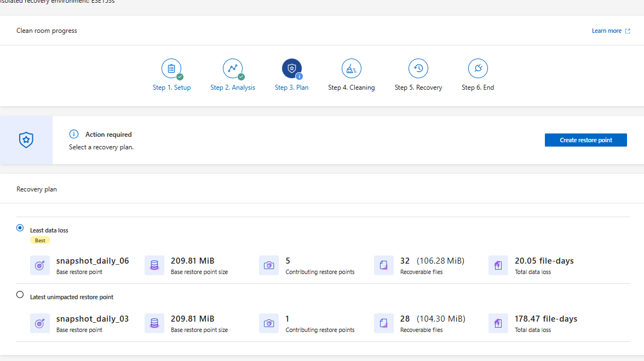Image resolution: width=644 pixels, height=361 pixels.
Task: Click the Step 5. Recovery restore icon
Action: coord(418,68)
